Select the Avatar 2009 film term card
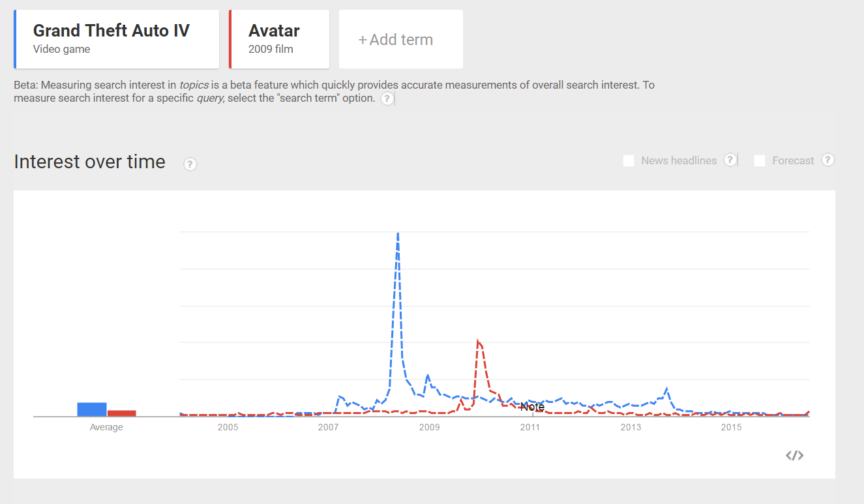Image resolution: width=864 pixels, height=504 pixels. click(279, 39)
